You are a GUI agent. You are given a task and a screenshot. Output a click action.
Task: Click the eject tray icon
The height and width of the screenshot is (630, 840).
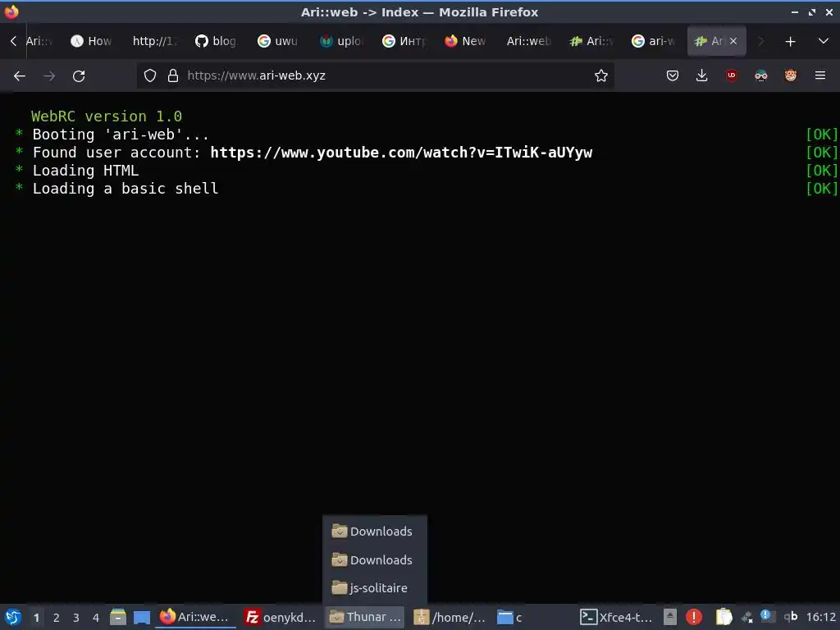pos(670,617)
